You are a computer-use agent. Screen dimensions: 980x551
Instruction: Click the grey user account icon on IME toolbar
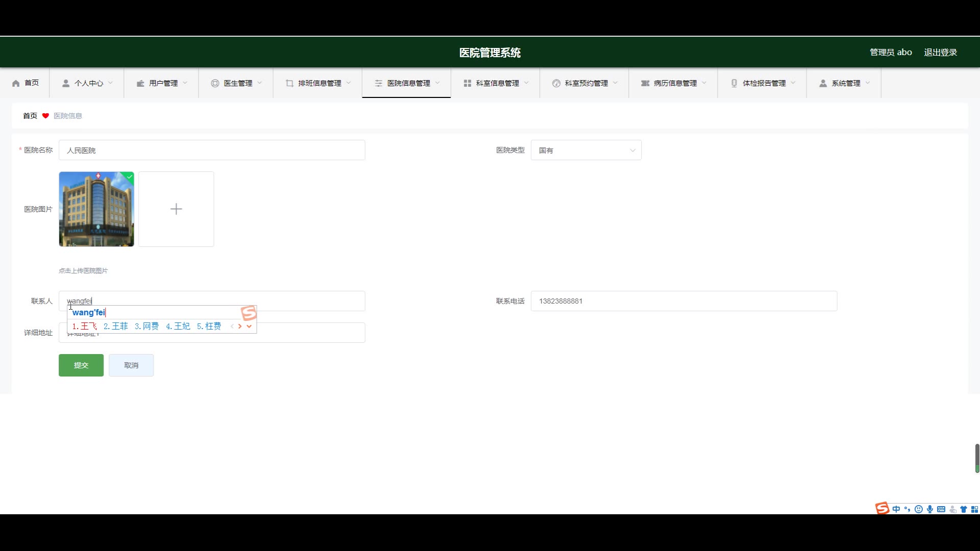click(x=952, y=509)
